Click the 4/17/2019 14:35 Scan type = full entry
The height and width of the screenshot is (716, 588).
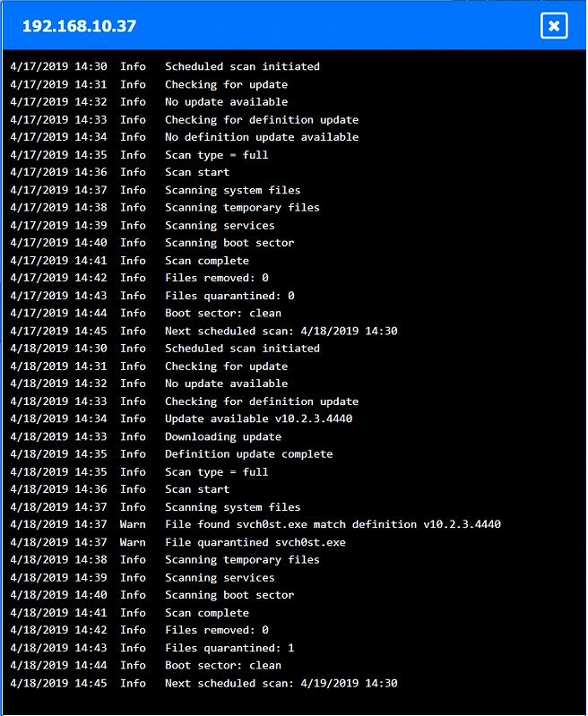coord(139,155)
